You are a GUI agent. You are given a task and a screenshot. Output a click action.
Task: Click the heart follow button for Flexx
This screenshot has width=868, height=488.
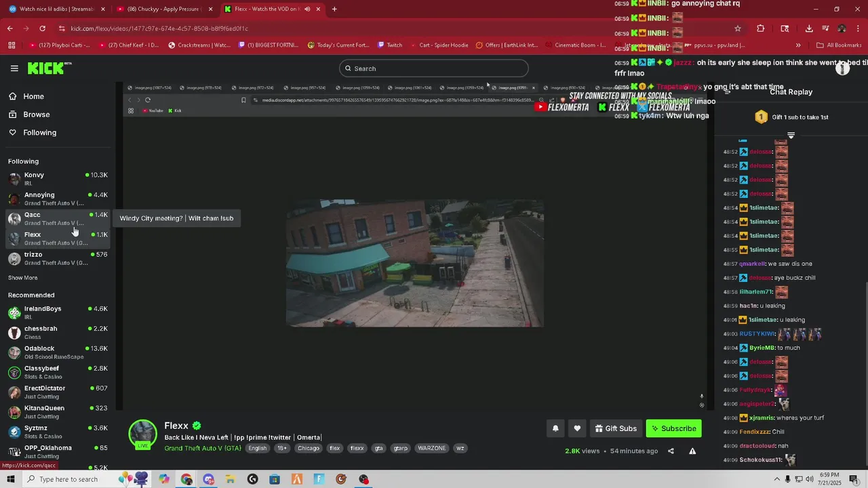click(577, 428)
